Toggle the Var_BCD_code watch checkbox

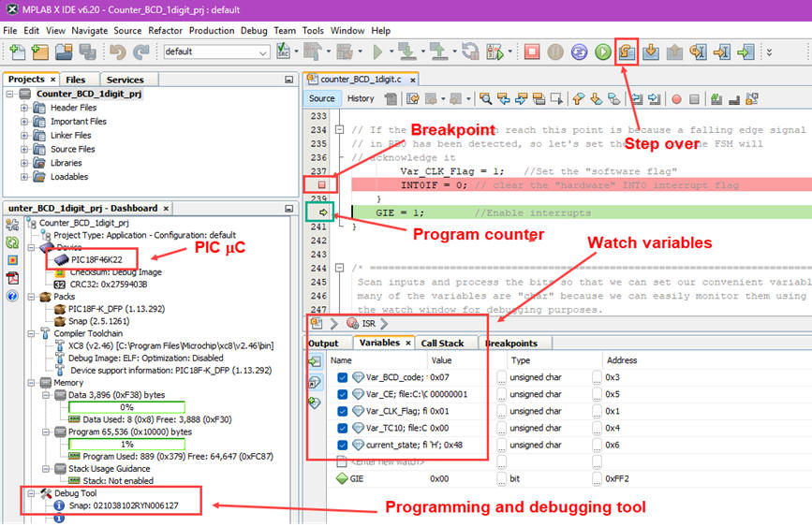click(342, 377)
